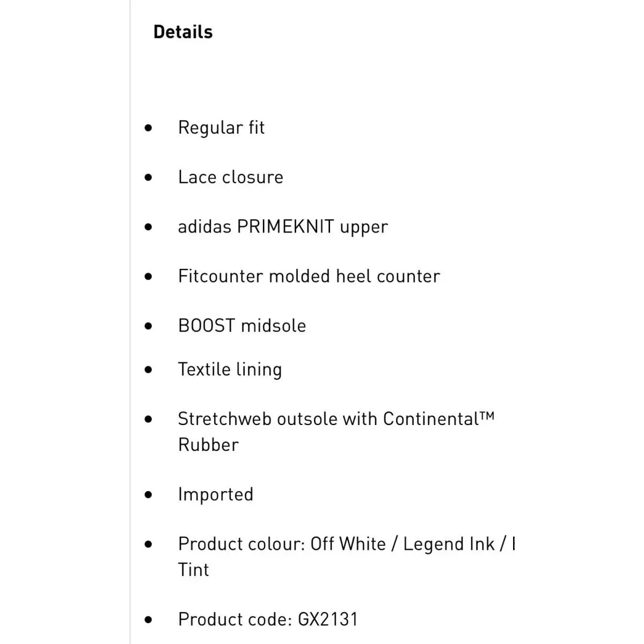Screen dimensions: 644x644
Task: Click bullet beside Imported
Action: (149, 495)
